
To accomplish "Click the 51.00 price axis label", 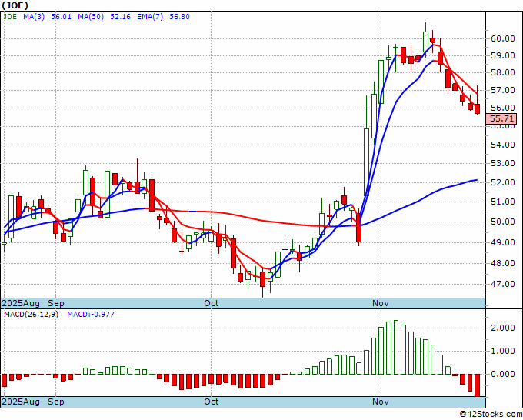I will (503, 202).
